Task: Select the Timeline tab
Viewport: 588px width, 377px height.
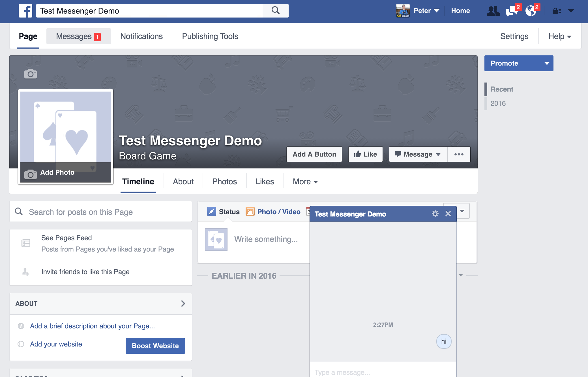Action: point(138,181)
